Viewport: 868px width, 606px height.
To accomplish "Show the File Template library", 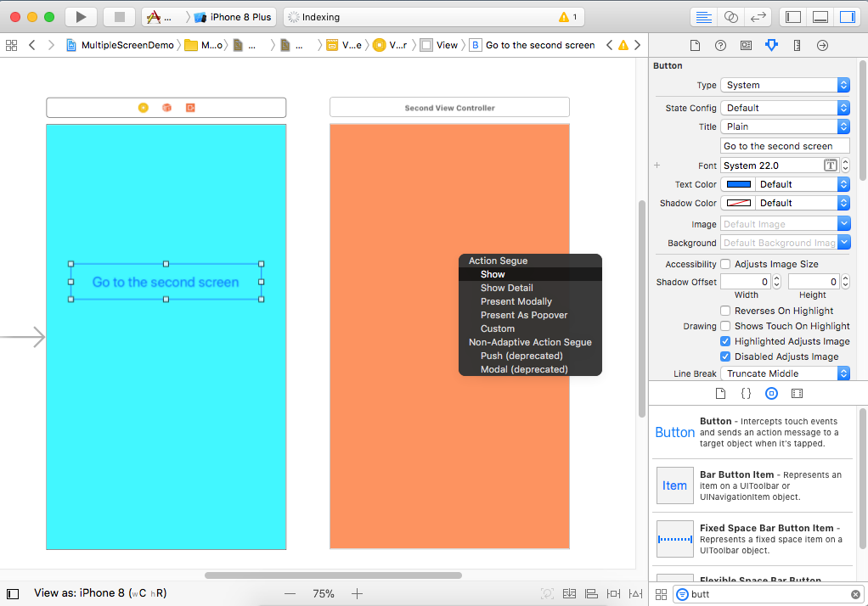I will [720, 394].
